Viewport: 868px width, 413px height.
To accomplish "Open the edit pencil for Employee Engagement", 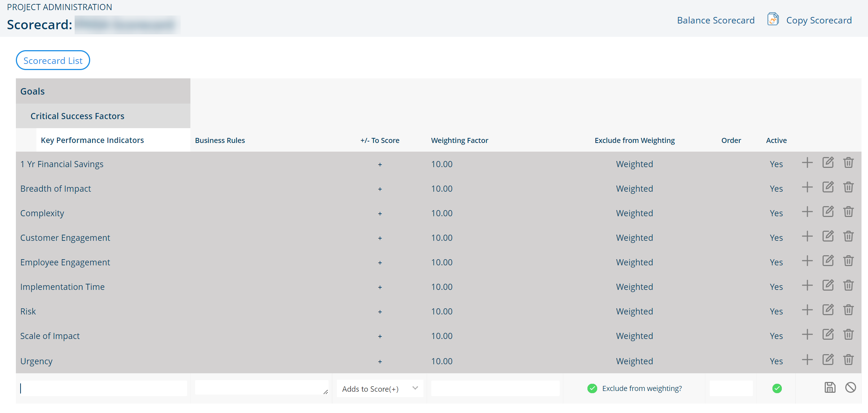I will point(828,261).
